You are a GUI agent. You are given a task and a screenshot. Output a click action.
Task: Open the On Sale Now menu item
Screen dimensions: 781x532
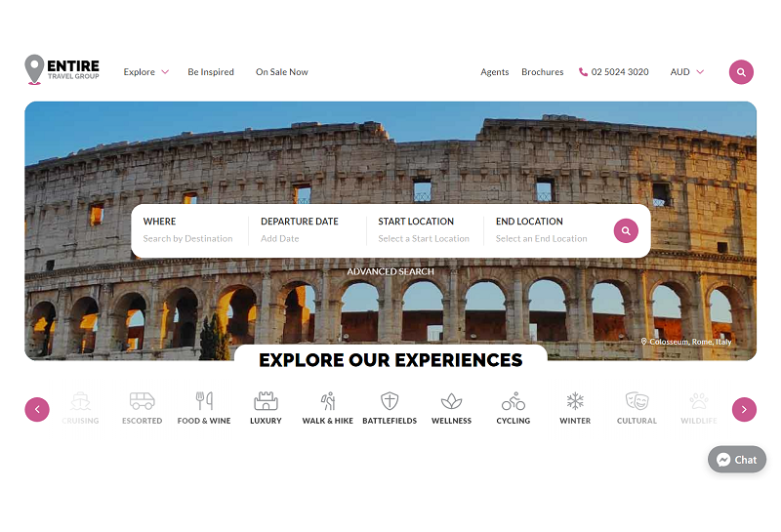(282, 72)
